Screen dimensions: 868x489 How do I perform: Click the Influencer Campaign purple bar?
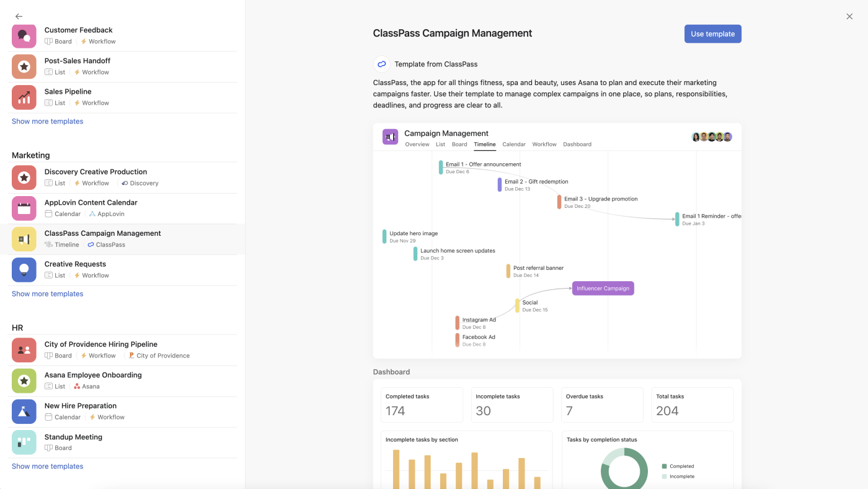(603, 289)
